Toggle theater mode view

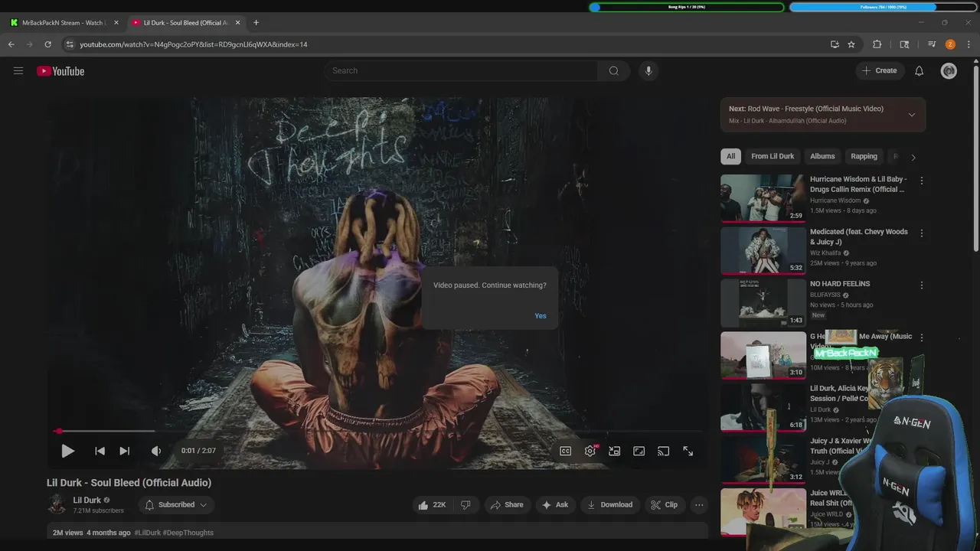click(x=639, y=452)
